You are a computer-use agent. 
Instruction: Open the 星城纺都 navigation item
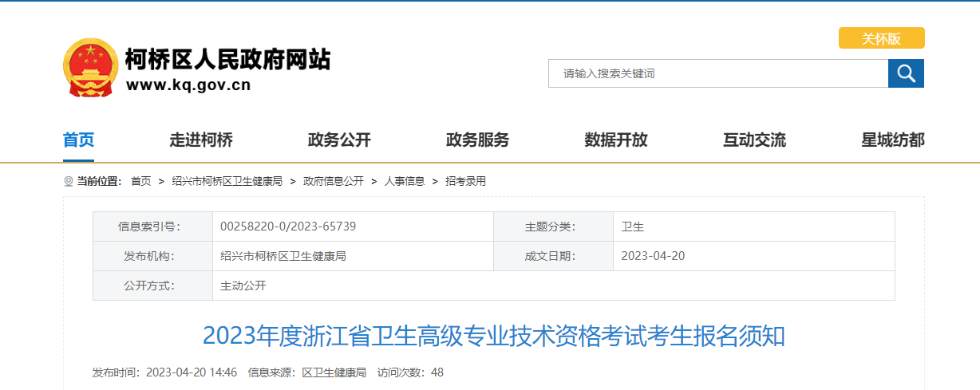[x=892, y=140]
